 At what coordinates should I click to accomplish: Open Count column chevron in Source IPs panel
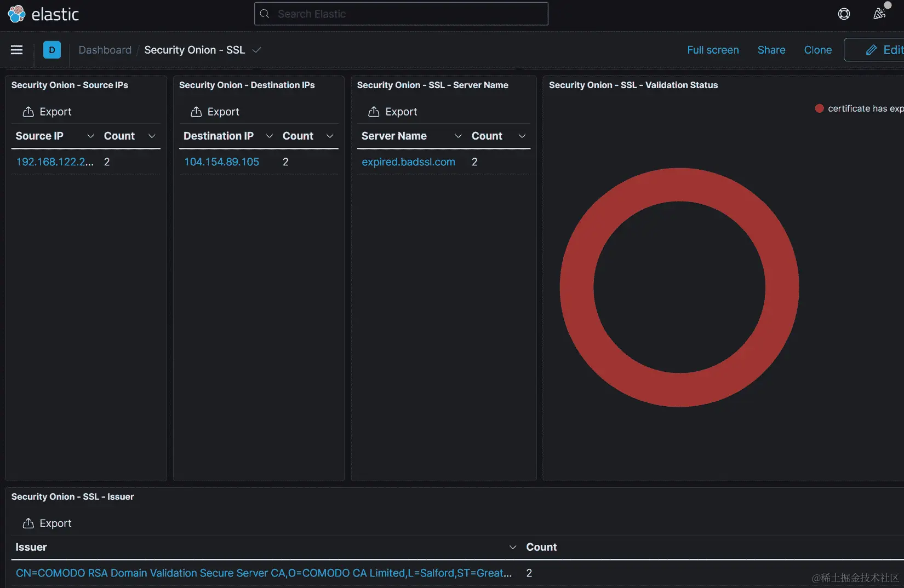point(152,136)
